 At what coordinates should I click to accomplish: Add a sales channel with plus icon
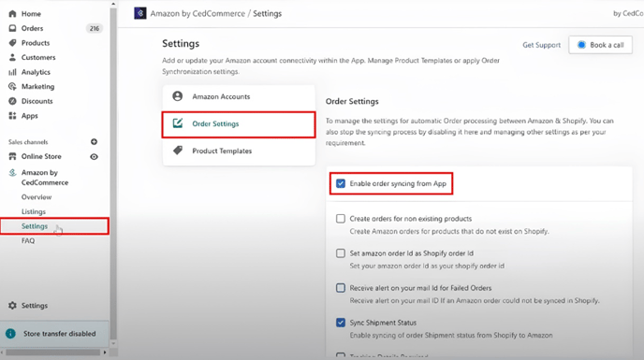(x=94, y=141)
